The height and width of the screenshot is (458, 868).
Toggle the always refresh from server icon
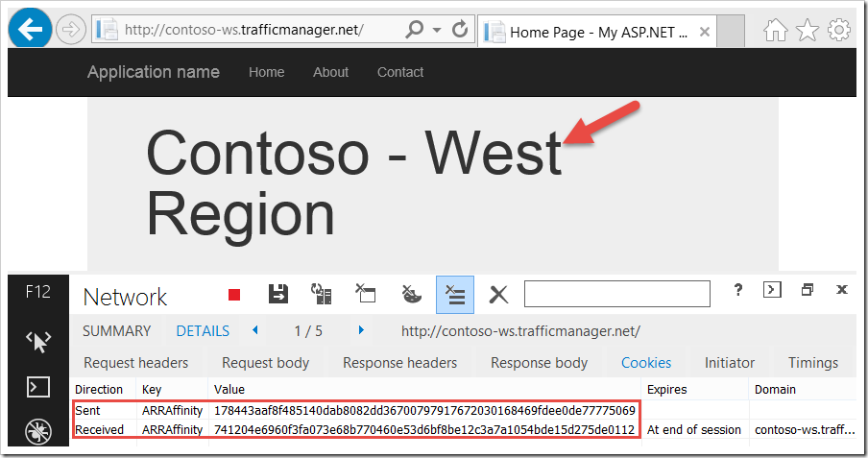pos(322,294)
